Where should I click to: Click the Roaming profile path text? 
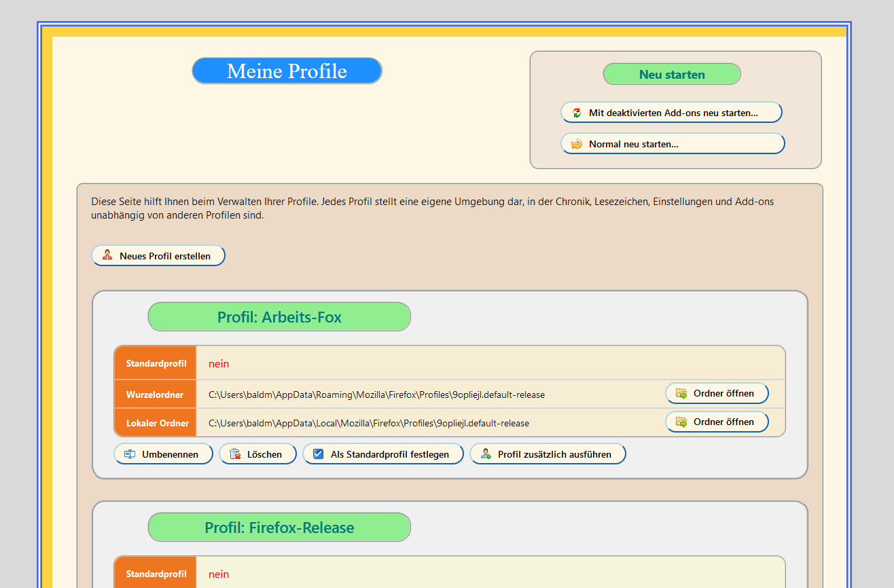point(376,394)
